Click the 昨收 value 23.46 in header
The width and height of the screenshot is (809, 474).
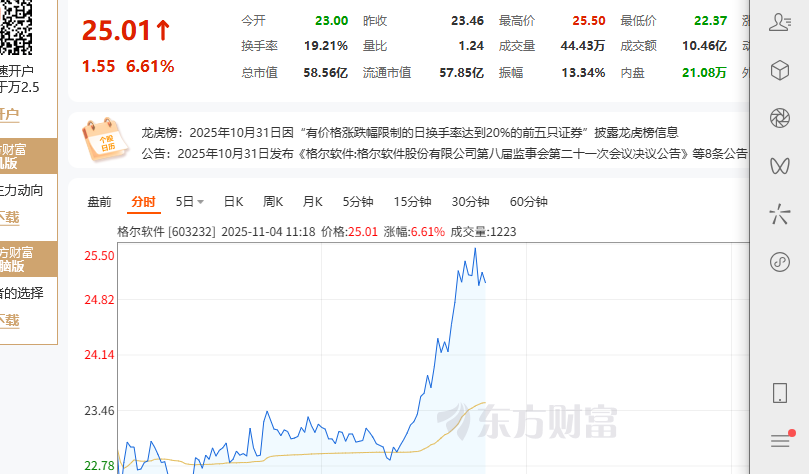[x=467, y=21]
